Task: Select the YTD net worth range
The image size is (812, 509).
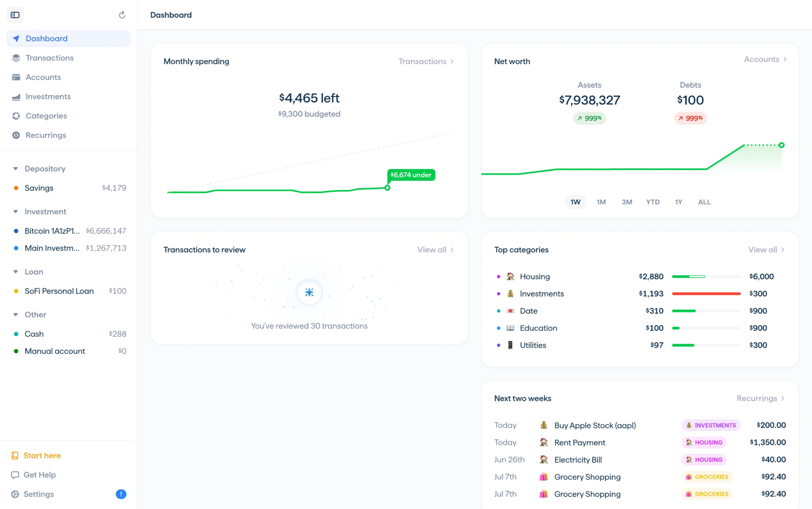Action: [653, 202]
